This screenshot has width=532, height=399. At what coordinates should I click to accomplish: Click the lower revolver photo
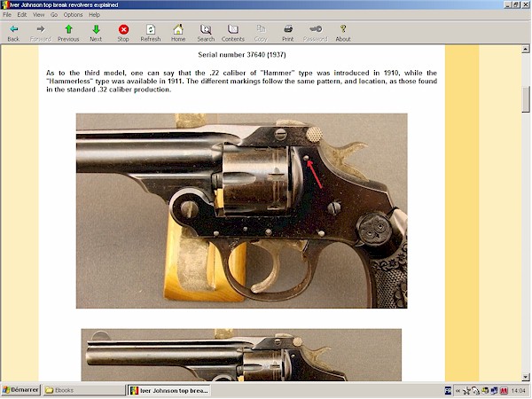pos(241,355)
